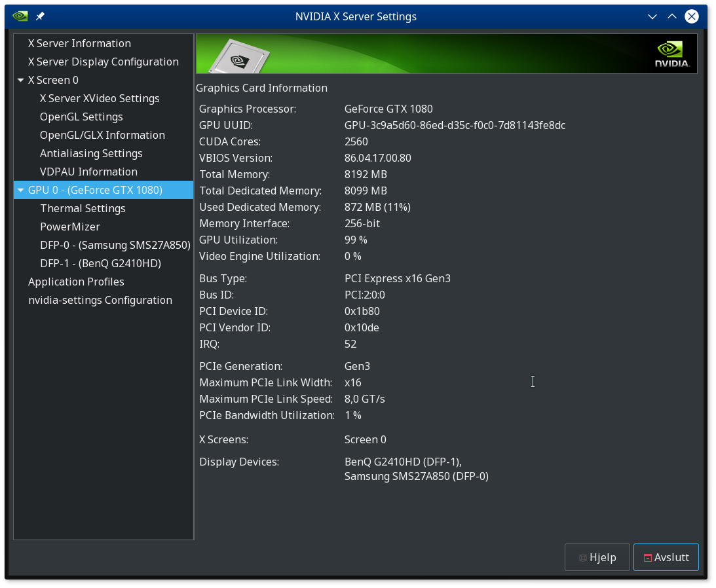Click Used Dedicated Memory value 872 MB (11%)
Image resolution: width=716 pixels, height=588 pixels.
tap(377, 208)
